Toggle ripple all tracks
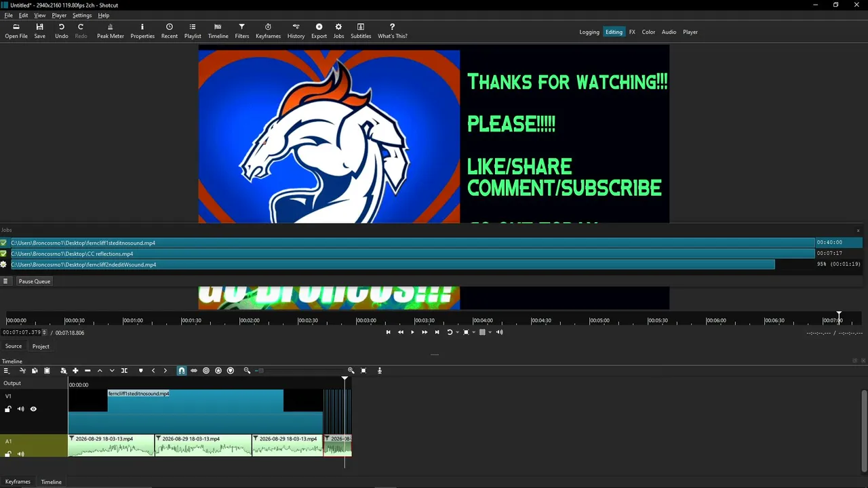 218,371
